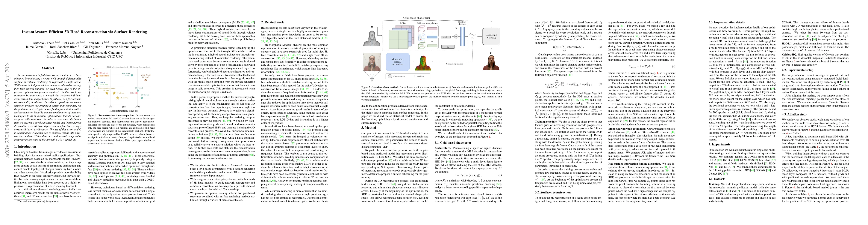Click the "3. Method" heading
Image resolution: width=868 pixels, height=225 pixels.
(369, 128)
